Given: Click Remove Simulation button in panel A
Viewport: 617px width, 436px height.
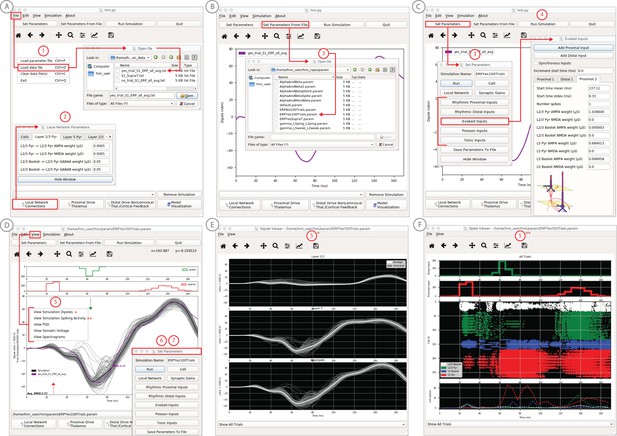Looking at the screenshot, I should (x=179, y=194).
